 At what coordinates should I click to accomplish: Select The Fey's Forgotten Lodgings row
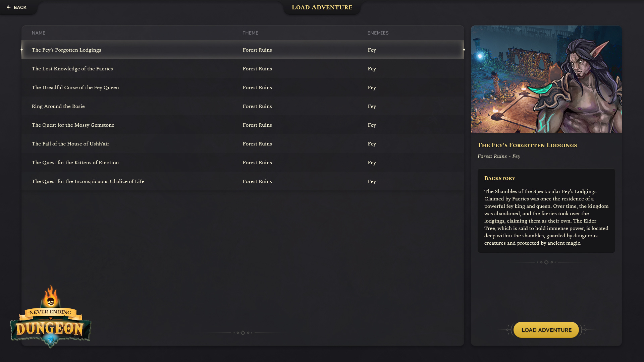[243, 50]
